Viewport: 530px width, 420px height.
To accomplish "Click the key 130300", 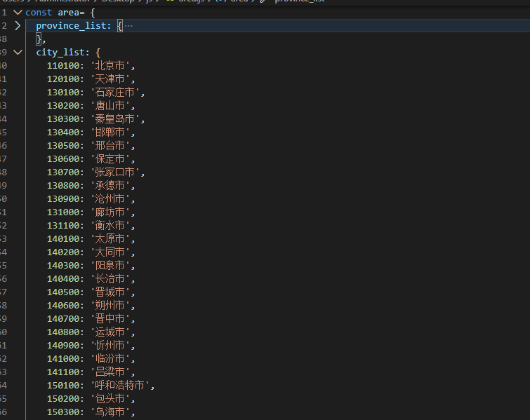I will click(x=63, y=119).
